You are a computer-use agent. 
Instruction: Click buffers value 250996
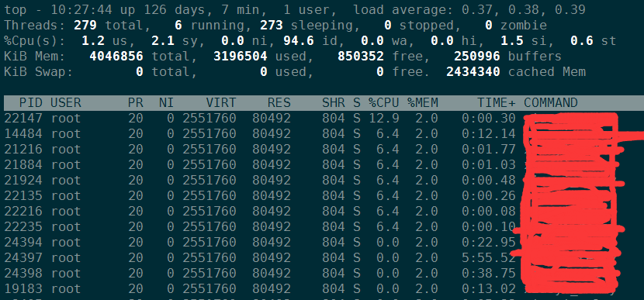pyautogui.click(x=477, y=57)
